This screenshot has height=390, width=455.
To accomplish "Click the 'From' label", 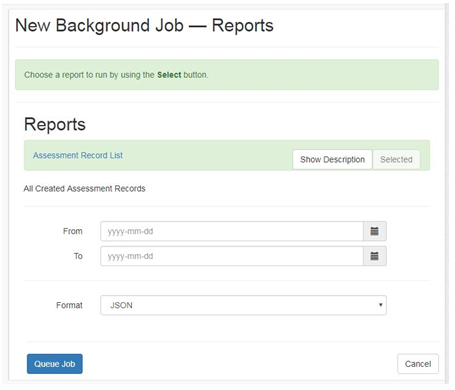I will tap(73, 231).
